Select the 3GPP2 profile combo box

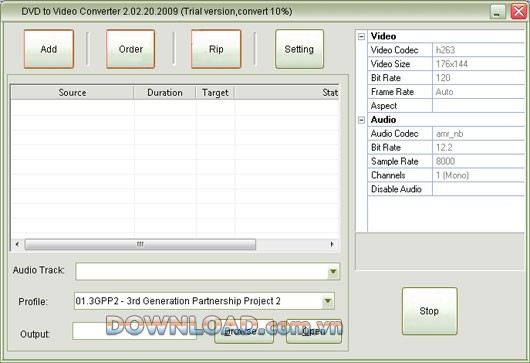(204, 301)
